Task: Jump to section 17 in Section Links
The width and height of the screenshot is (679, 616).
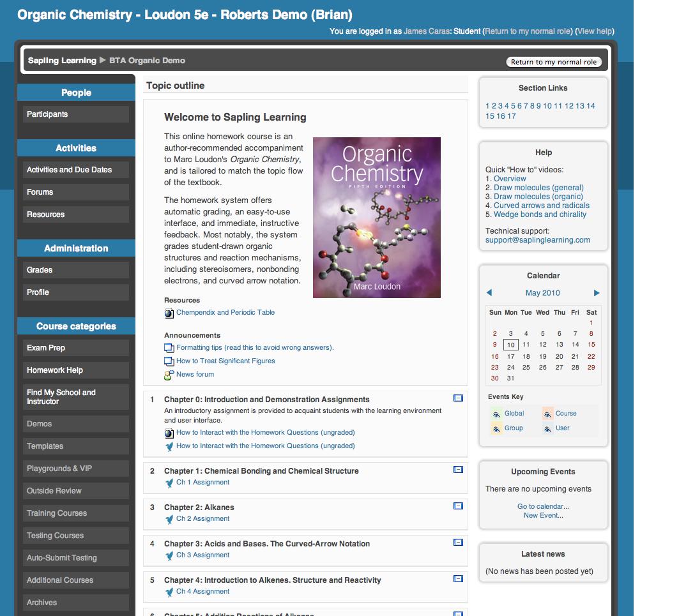Action: 512,116
